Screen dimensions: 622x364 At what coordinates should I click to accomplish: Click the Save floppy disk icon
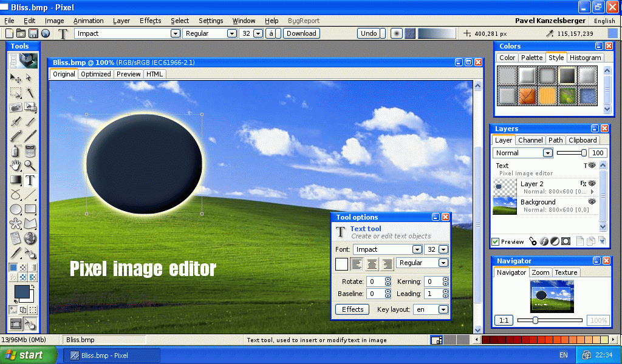click(x=33, y=33)
